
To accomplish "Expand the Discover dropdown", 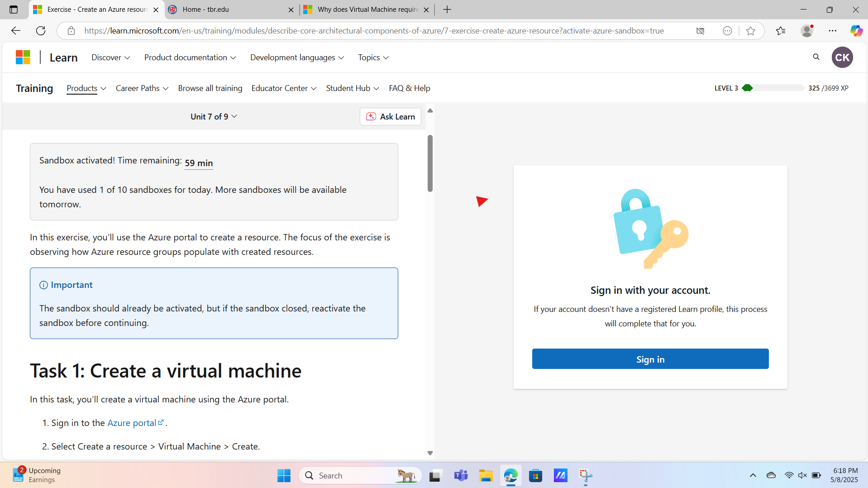I will tap(111, 57).
